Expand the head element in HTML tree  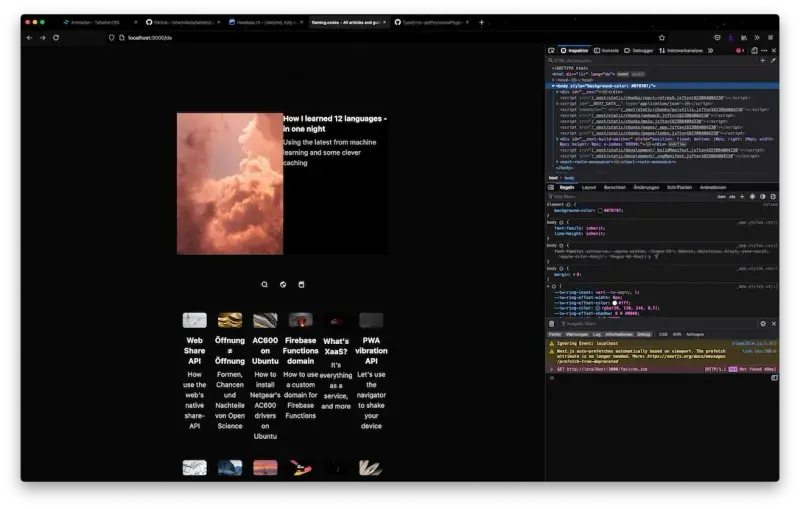553,79
